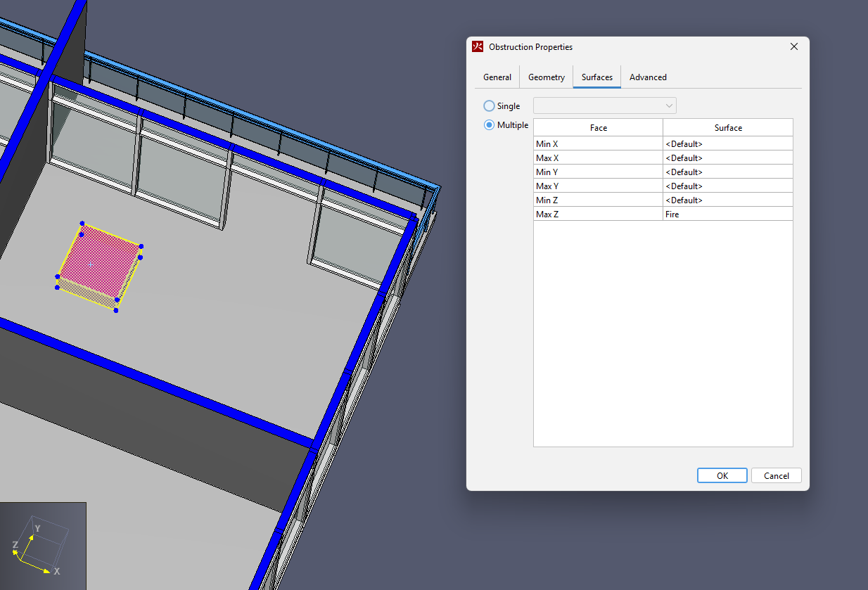The width and height of the screenshot is (868, 590).
Task: Click the Max Z Fire surface cell
Action: pos(727,214)
